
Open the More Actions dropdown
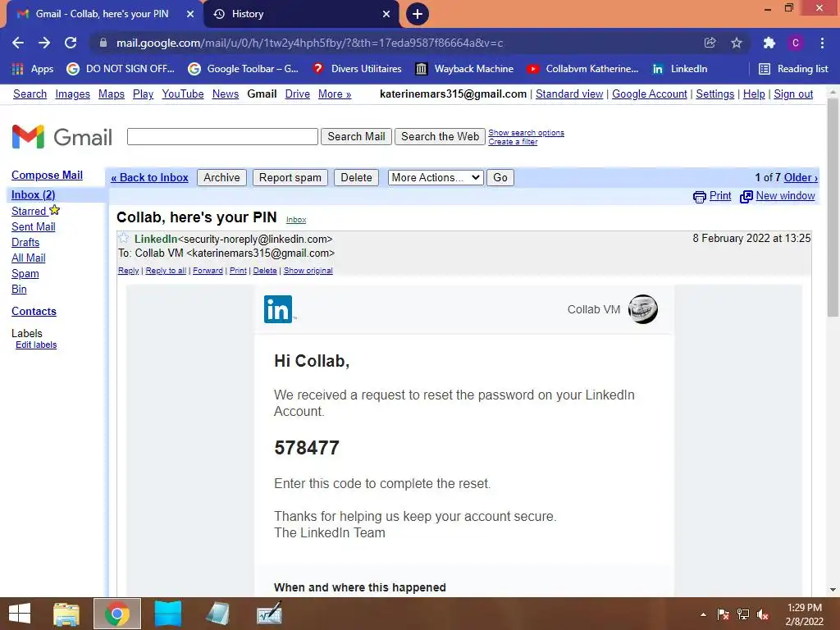[436, 178]
